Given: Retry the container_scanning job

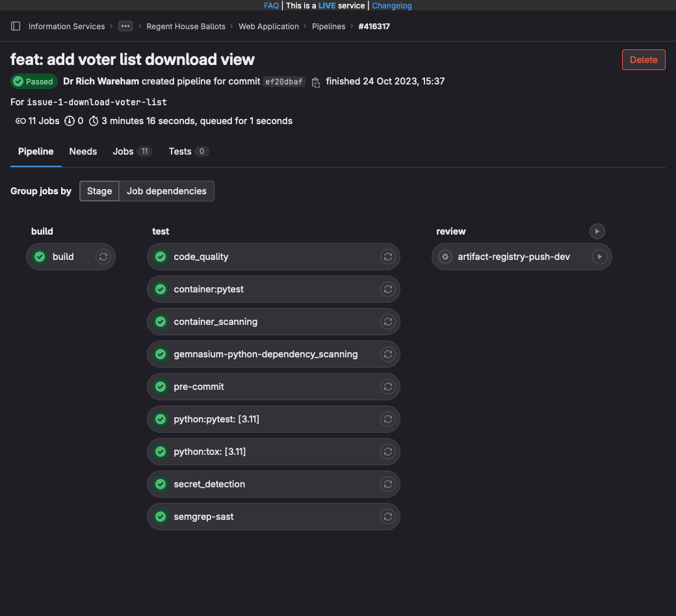Looking at the screenshot, I should coord(387,322).
